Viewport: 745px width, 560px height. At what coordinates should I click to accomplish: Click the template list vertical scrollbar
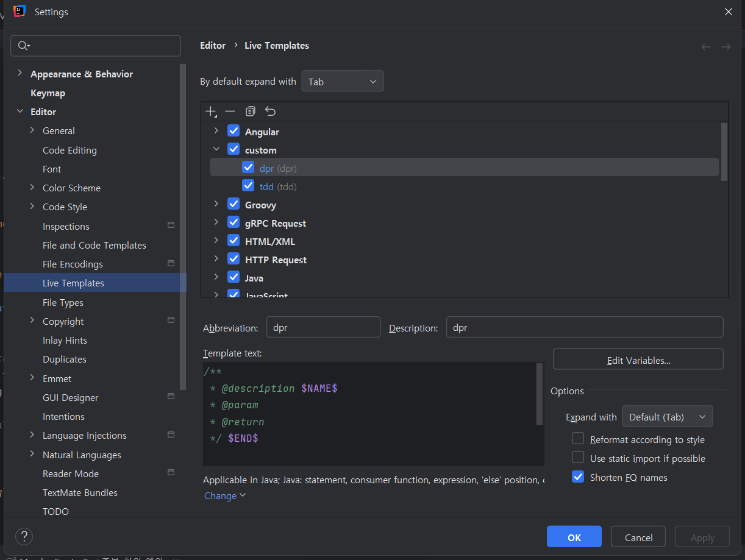pyautogui.click(x=724, y=151)
